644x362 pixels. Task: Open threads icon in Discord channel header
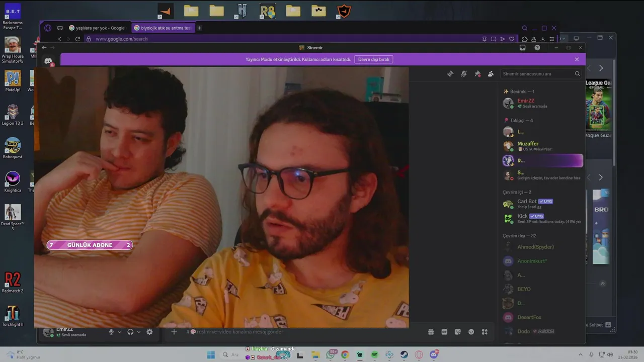[x=450, y=74]
